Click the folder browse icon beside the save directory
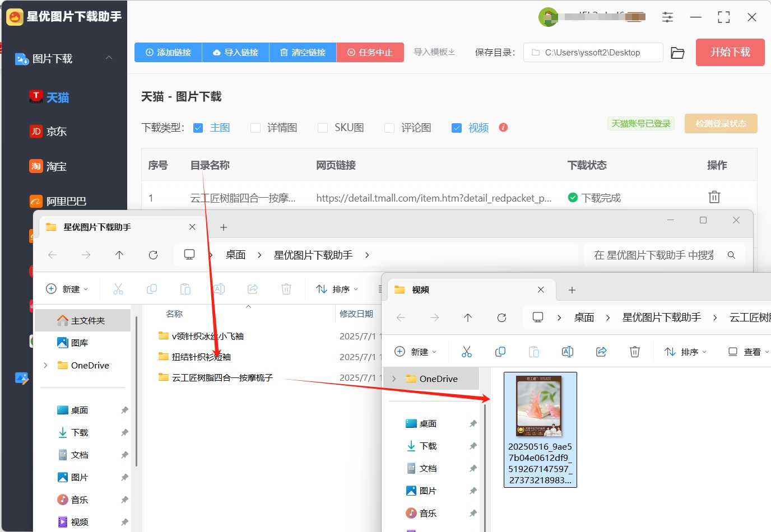 click(x=677, y=53)
